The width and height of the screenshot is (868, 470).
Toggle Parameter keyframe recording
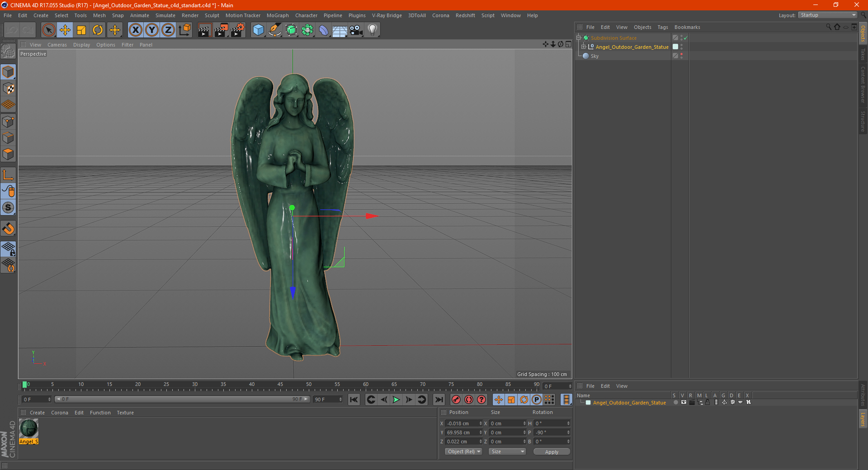(x=537, y=399)
